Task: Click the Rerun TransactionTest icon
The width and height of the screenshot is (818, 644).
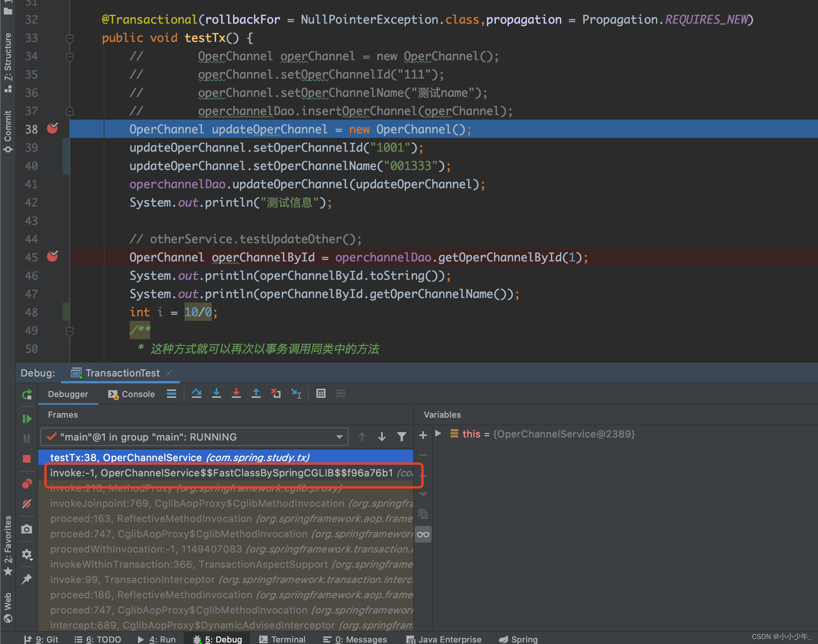Action: 27,395
